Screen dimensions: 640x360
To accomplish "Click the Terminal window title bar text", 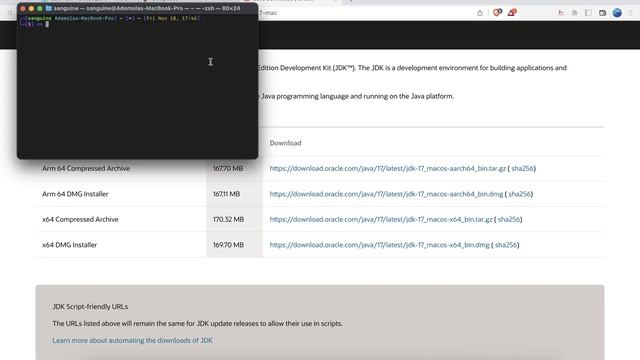I will tap(147, 8).
